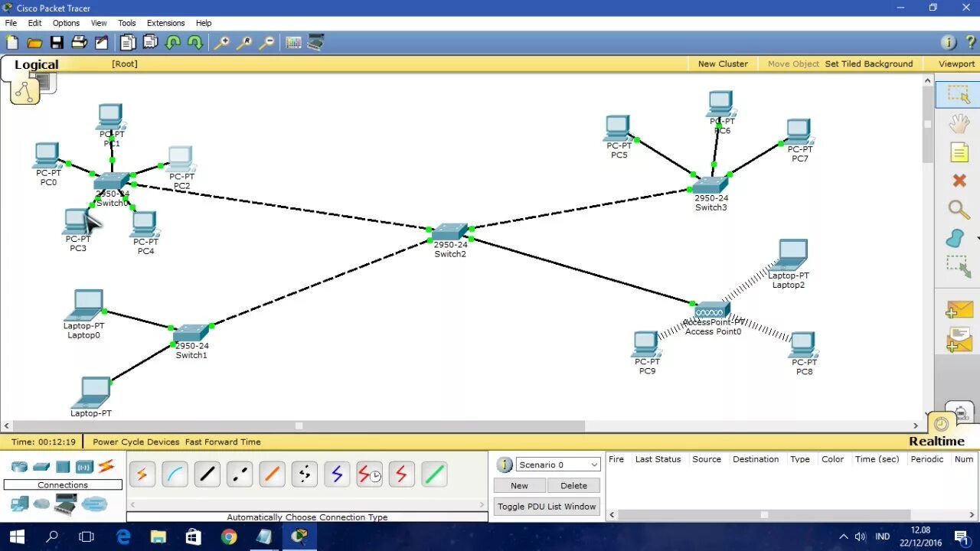Click the New scenario button
Image resolution: width=980 pixels, height=551 pixels.
[519, 485]
